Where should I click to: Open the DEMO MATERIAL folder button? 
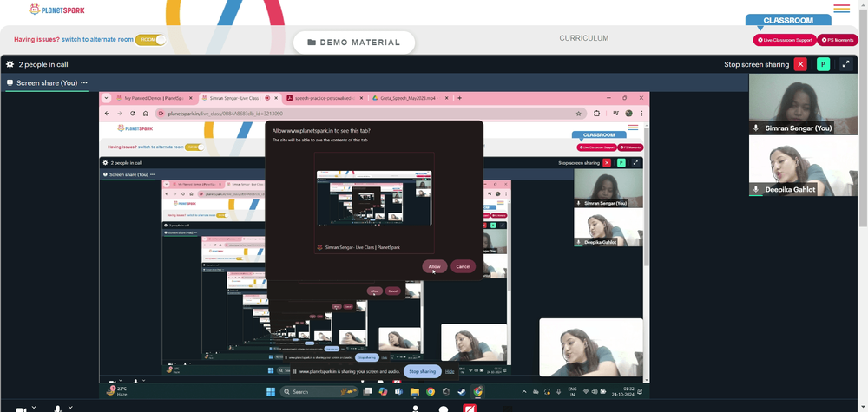354,43
